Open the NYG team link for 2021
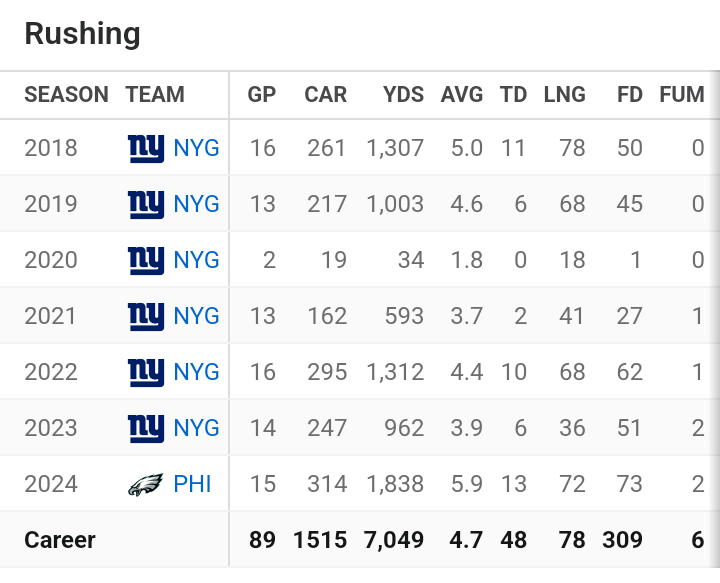 (x=196, y=316)
